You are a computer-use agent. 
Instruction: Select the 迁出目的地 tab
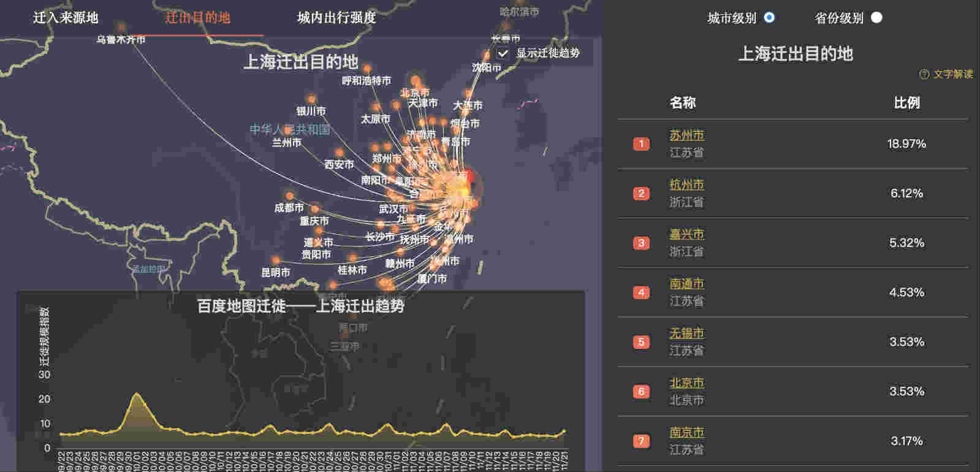point(197,17)
